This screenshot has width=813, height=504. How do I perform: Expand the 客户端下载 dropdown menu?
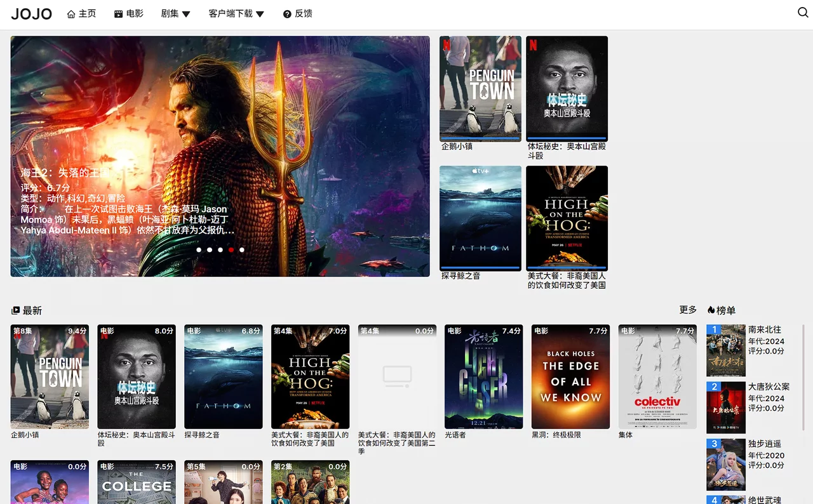(236, 14)
